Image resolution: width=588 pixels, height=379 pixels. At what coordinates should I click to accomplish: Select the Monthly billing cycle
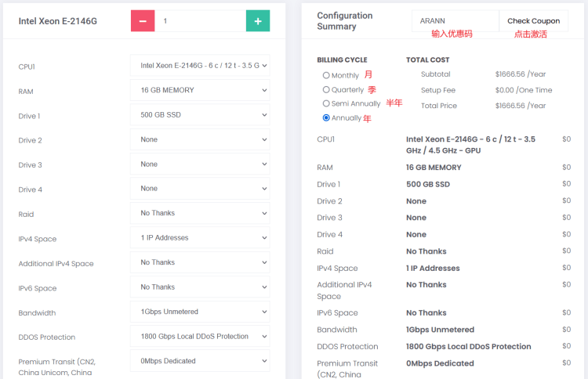pos(326,75)
